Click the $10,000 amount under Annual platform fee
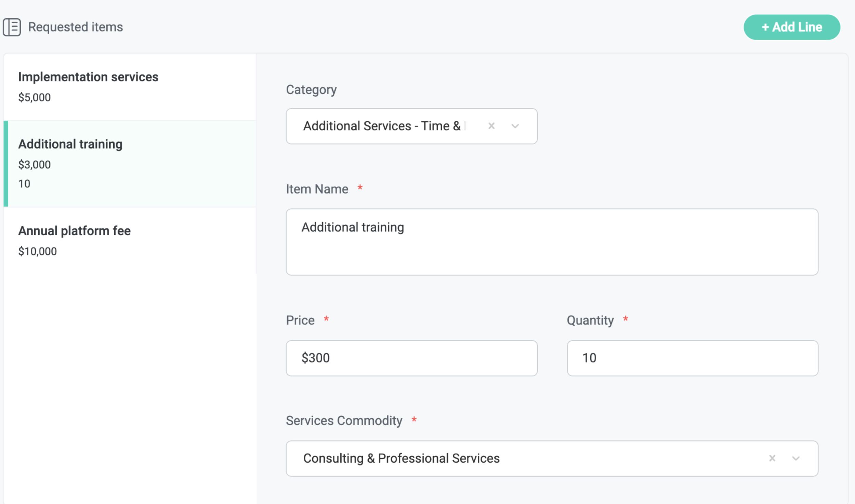 coord(38,252)
